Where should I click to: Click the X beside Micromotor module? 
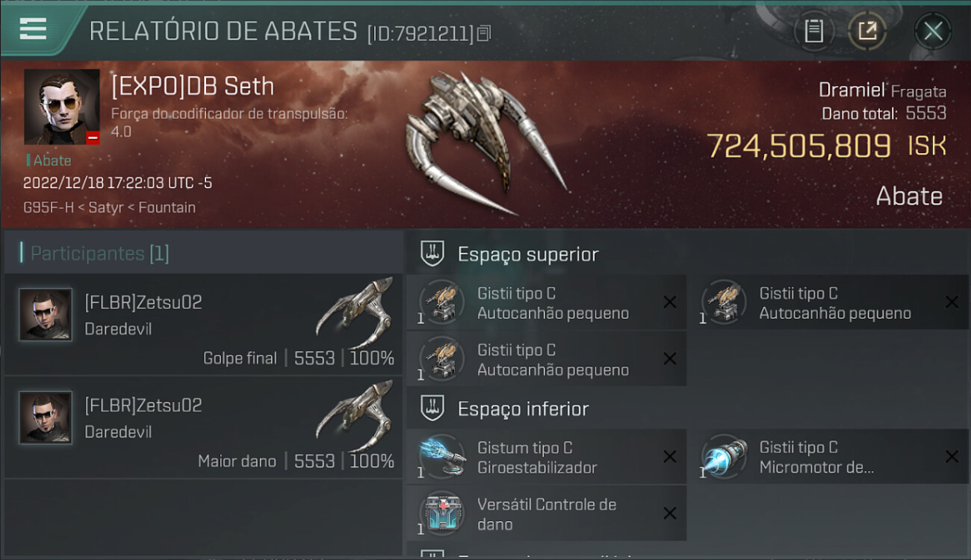[x=952, y=457]
